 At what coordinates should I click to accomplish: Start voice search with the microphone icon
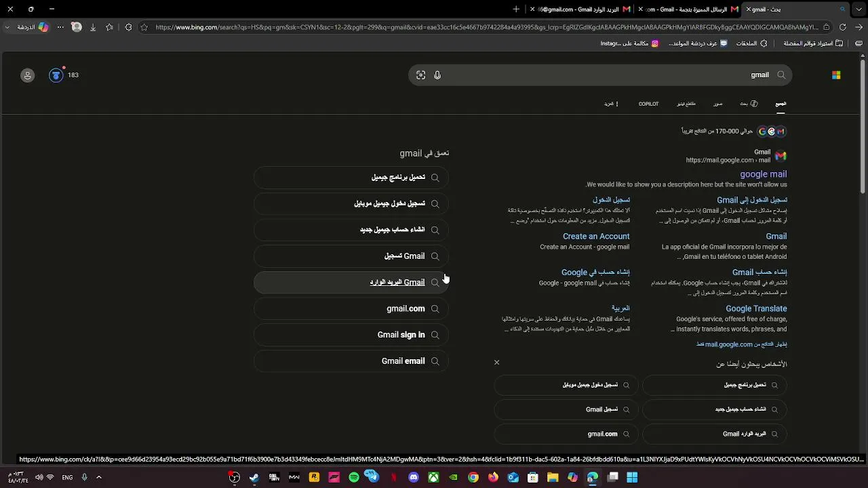[437, 75]
